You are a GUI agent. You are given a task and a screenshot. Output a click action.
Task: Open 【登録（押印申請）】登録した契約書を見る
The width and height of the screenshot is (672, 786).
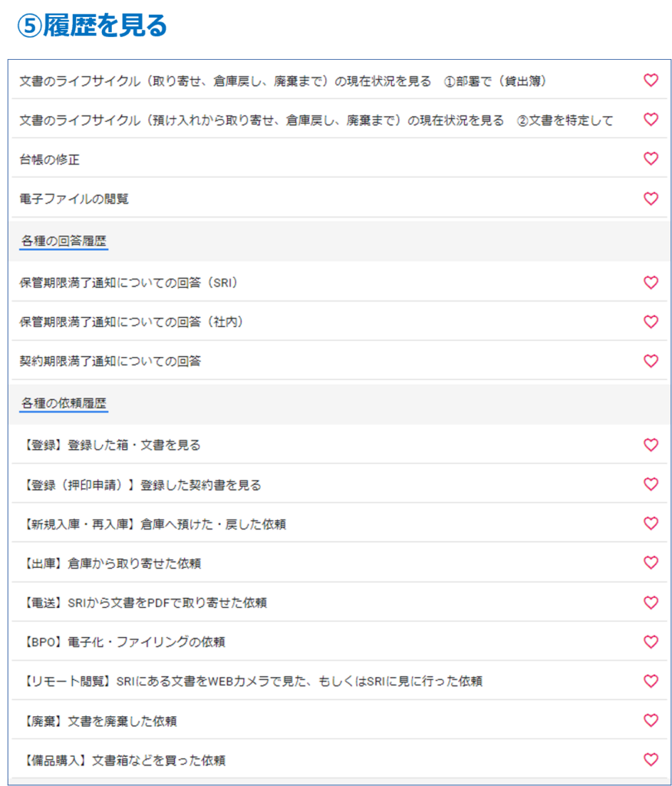[140, 484]
